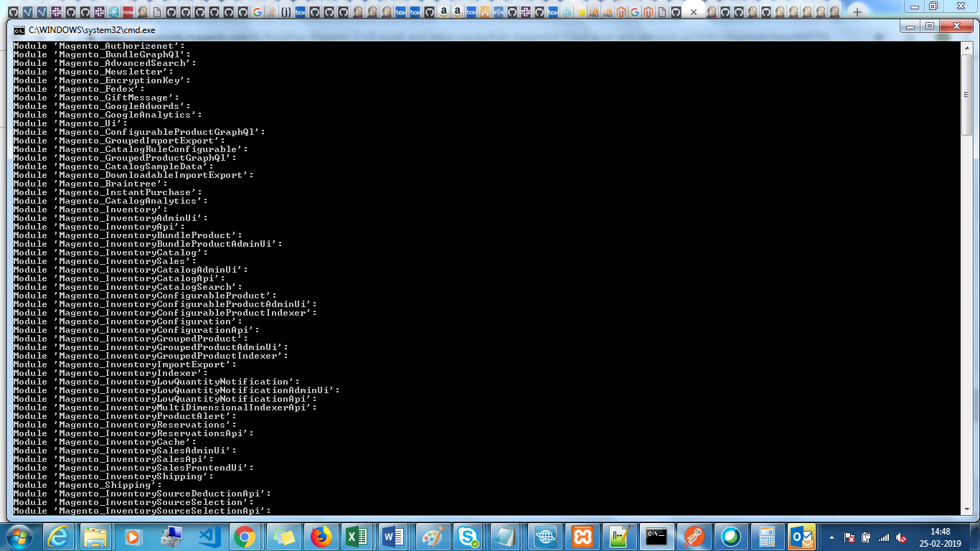Viewport: 980px width, 551px height.
Task: Click the clock showing 14:48
Action: [x=940, y=537]
